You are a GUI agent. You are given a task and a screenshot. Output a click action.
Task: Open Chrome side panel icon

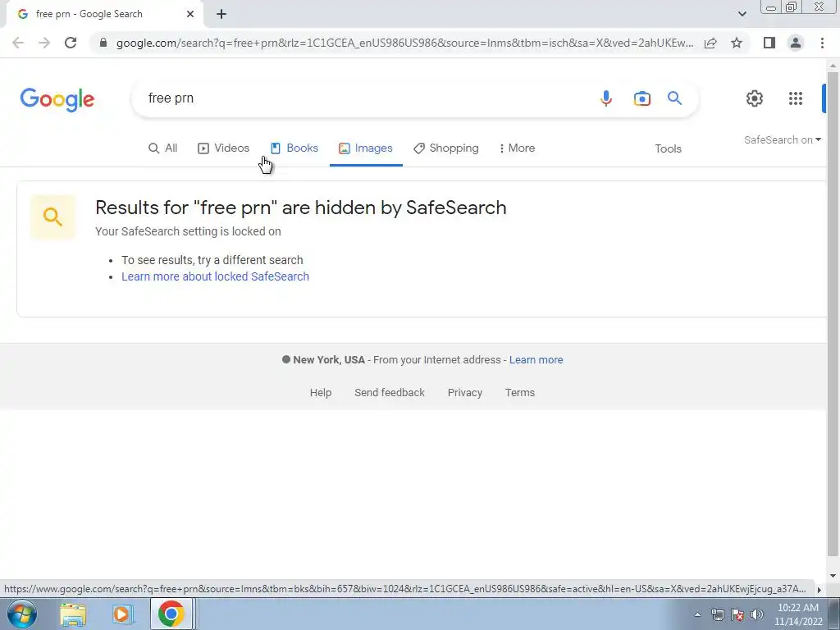point(769,43)
